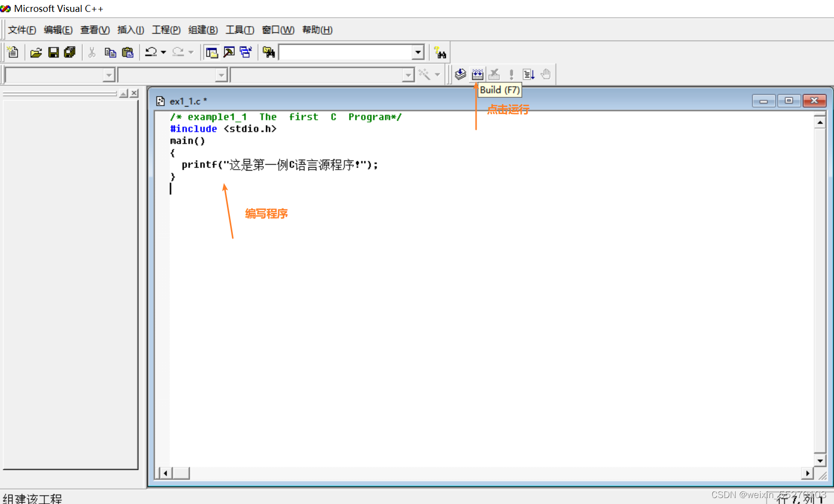Click the status bar text 组建该工程
The height and width of the screenshot is (504, 834).
pos(32,498)
